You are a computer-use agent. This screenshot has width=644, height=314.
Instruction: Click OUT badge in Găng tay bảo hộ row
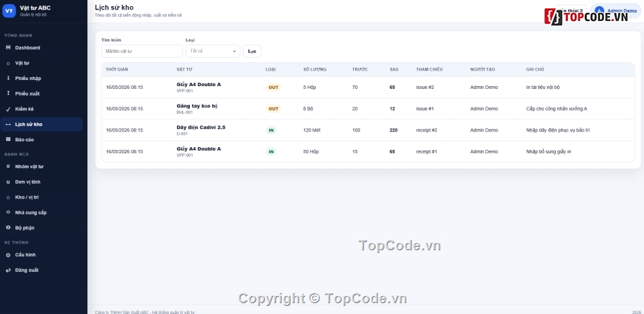pyautogui.click(x=273, y=109)
